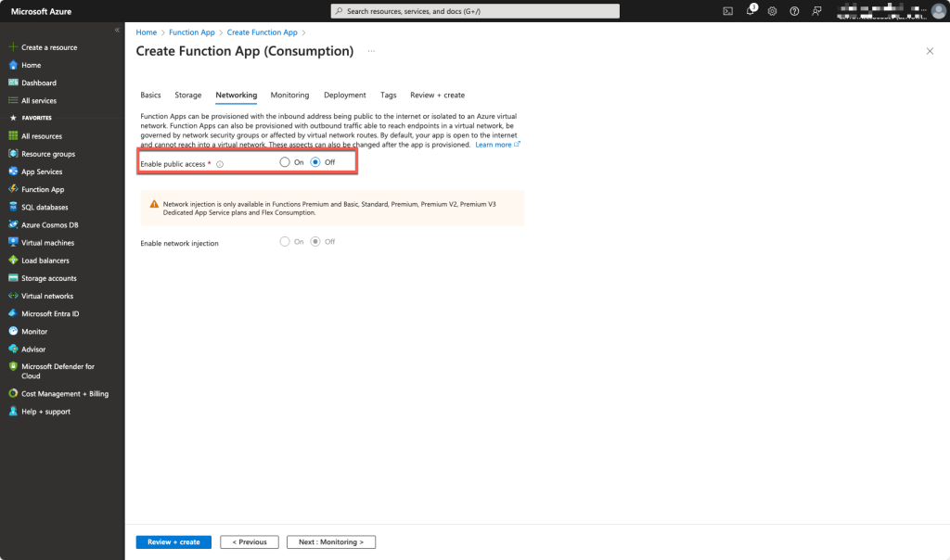Switch to the Basics tab
The image size is (950, 560).
pyautogui.click(x=150, y=95)
